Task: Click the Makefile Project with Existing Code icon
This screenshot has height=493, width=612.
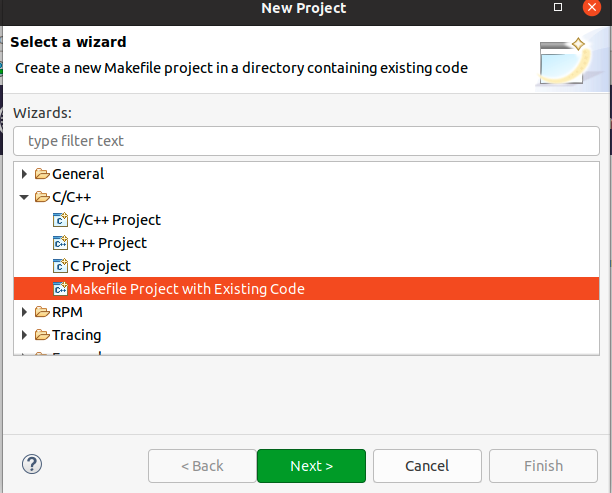Action: tap(60, 289)
